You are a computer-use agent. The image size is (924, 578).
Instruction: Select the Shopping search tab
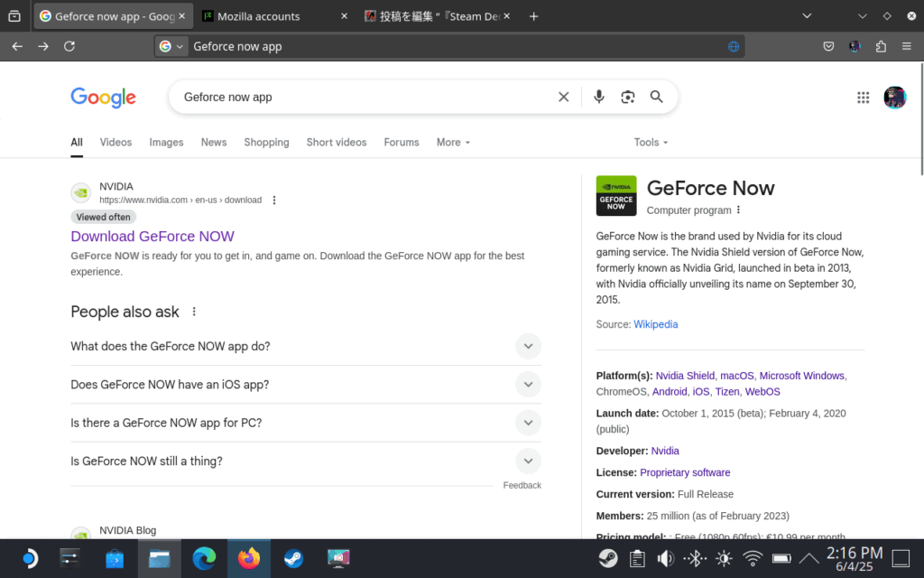click(x=266, y=142)
